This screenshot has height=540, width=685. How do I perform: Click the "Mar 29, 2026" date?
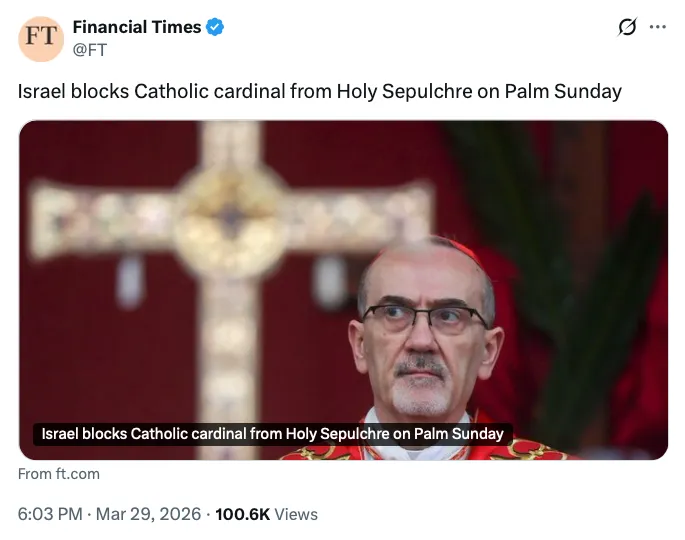pyautogui.click(x=148, y=515)
